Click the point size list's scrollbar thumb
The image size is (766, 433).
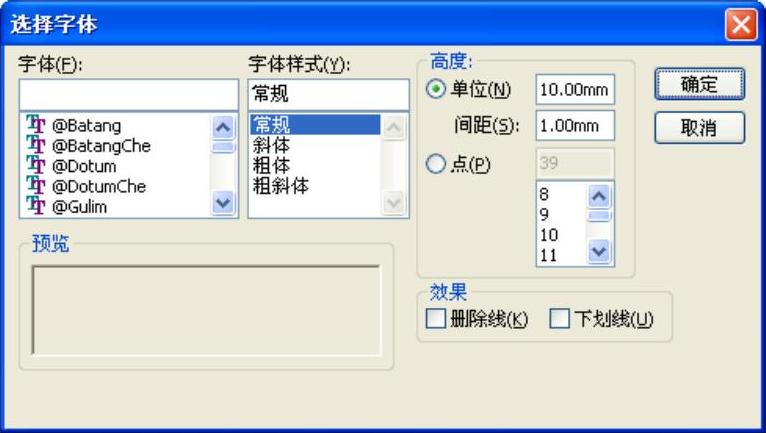coord(599,216)
